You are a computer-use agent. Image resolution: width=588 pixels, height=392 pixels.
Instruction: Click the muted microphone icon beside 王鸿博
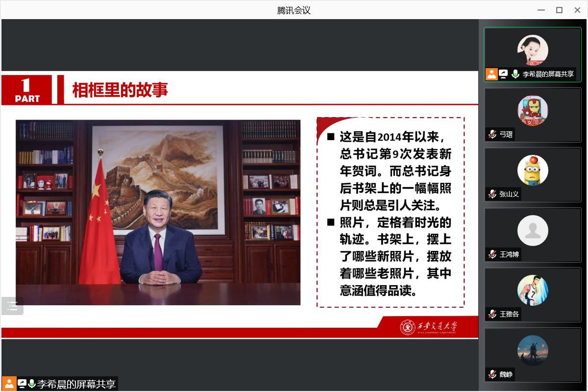point(492,254)
